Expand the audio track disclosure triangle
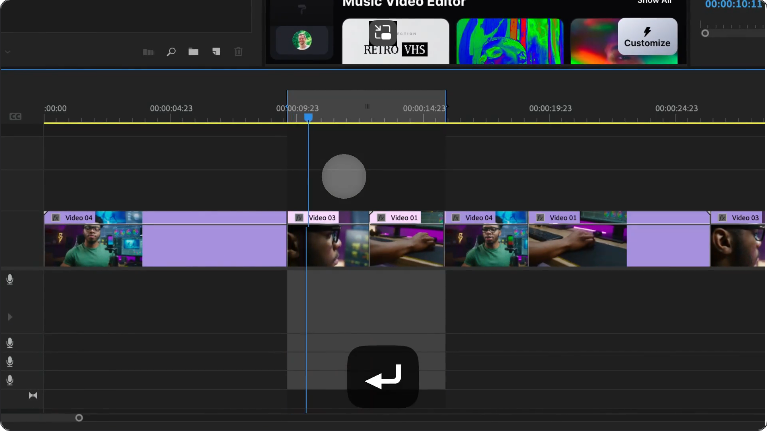Viewport: 767px width, 431px height. 10,317
